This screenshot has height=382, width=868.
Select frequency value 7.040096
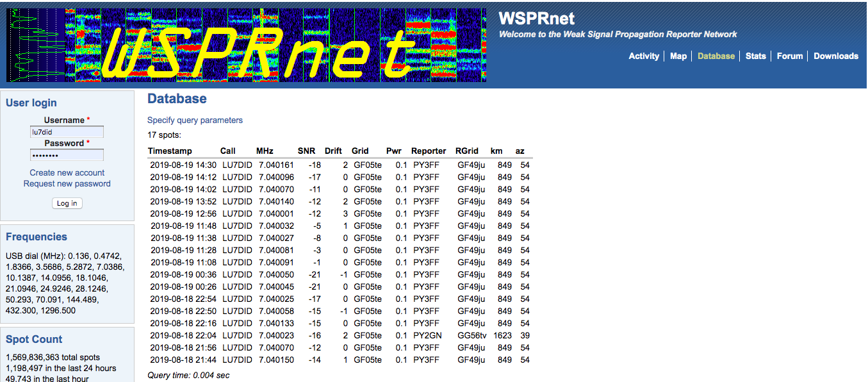coord(276,177)
